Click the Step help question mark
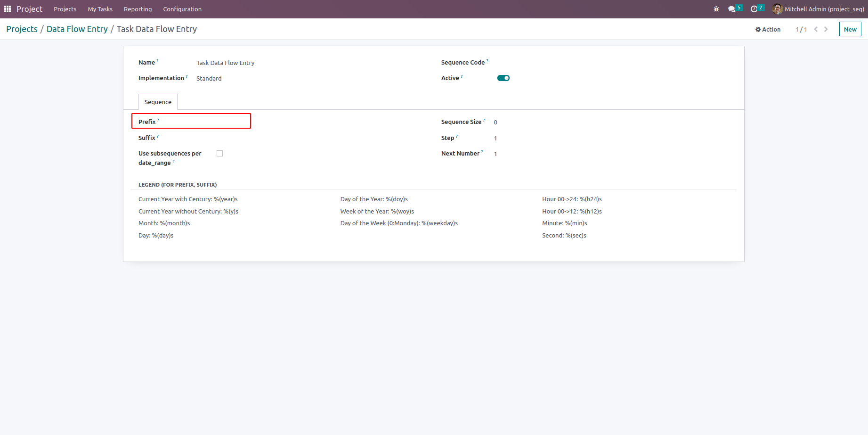This screenshot has width=868, height=435. tap(457, 136)
